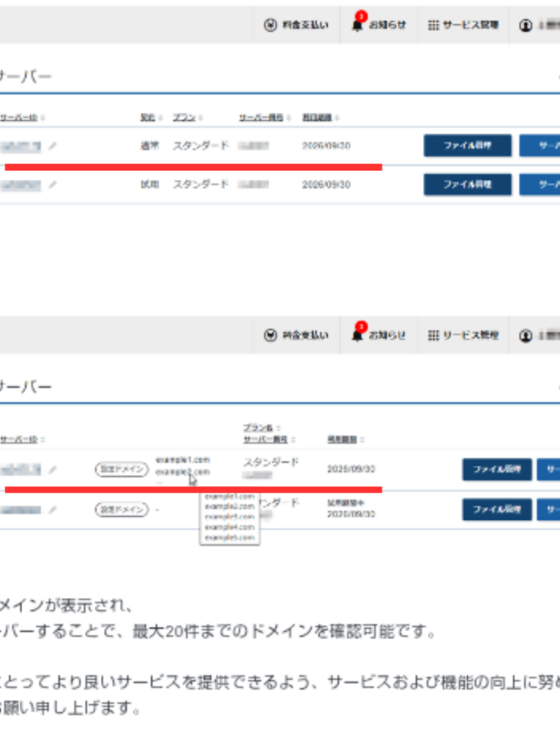Select the 通常 contract cell

pyautogui.click(x=150, y=145)
